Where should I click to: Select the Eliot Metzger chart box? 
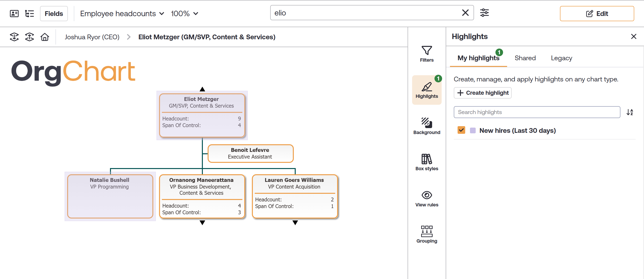202,115
